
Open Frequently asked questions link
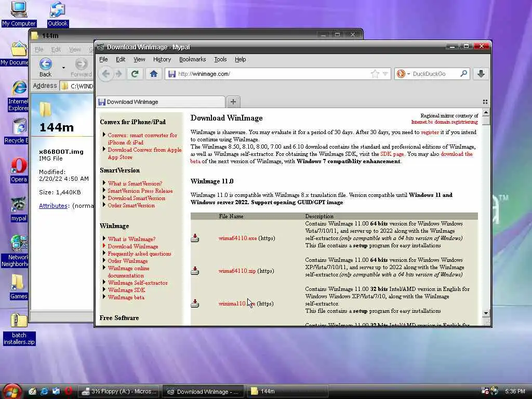(x=139, y=254)
